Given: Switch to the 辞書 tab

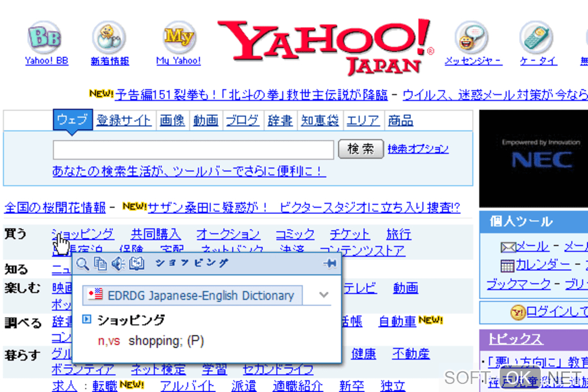Looking at the screenshot, I should click(x=280, y=120).
